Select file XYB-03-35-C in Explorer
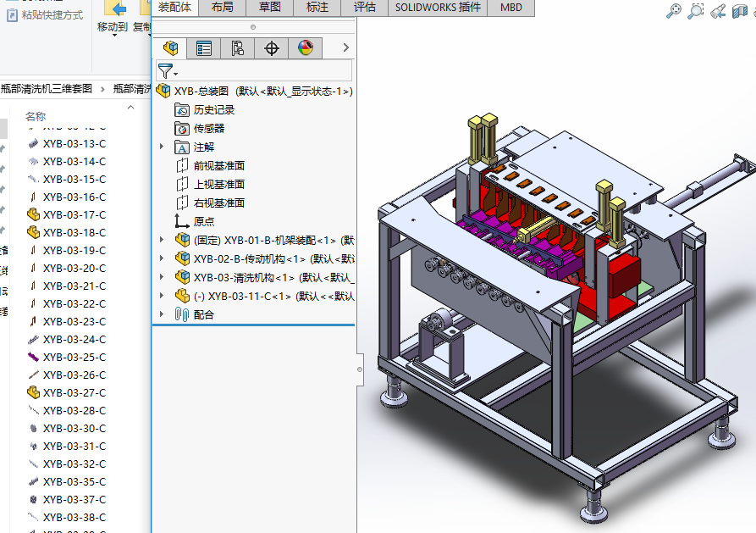This screenshot has width=756, height=533. click(67, 482)
